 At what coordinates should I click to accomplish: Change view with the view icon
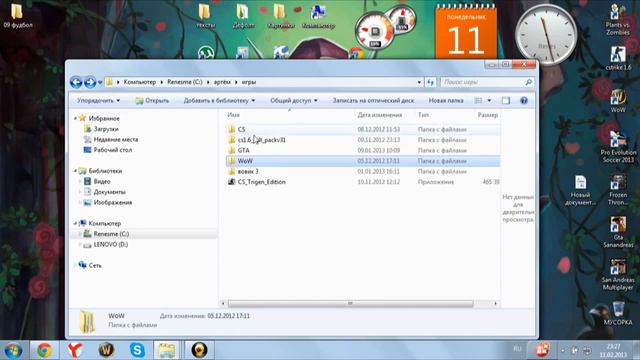[478, 100]
